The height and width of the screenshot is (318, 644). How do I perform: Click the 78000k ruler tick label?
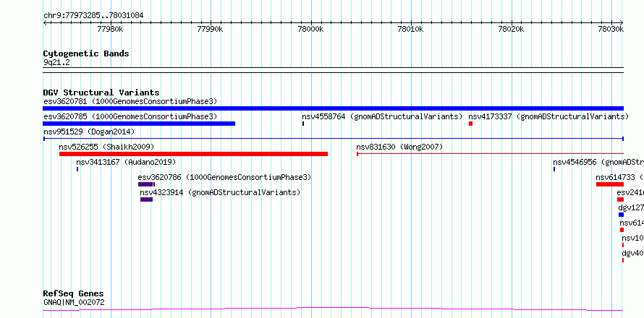click(311, 29)
